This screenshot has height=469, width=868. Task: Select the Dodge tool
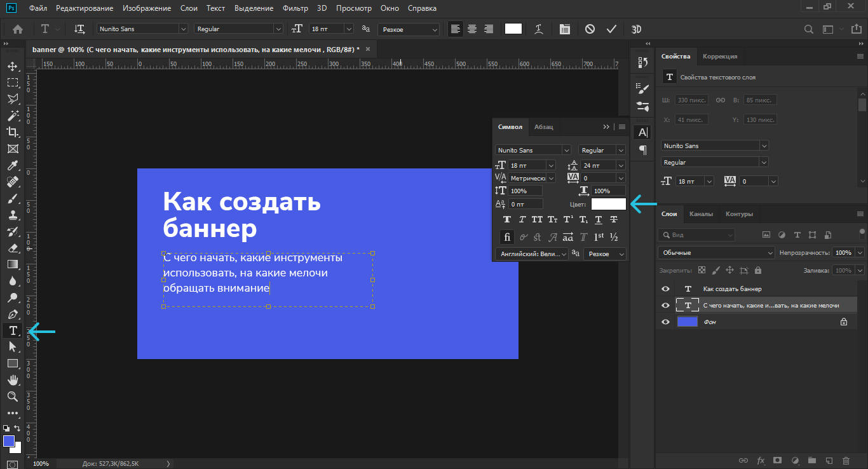(12, 297)
